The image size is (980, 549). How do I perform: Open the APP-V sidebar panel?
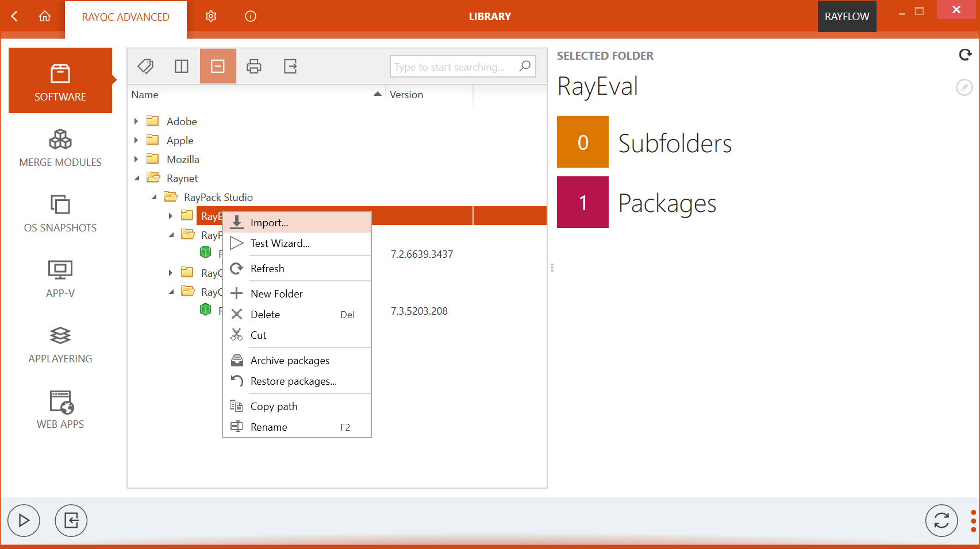point(60,279)
